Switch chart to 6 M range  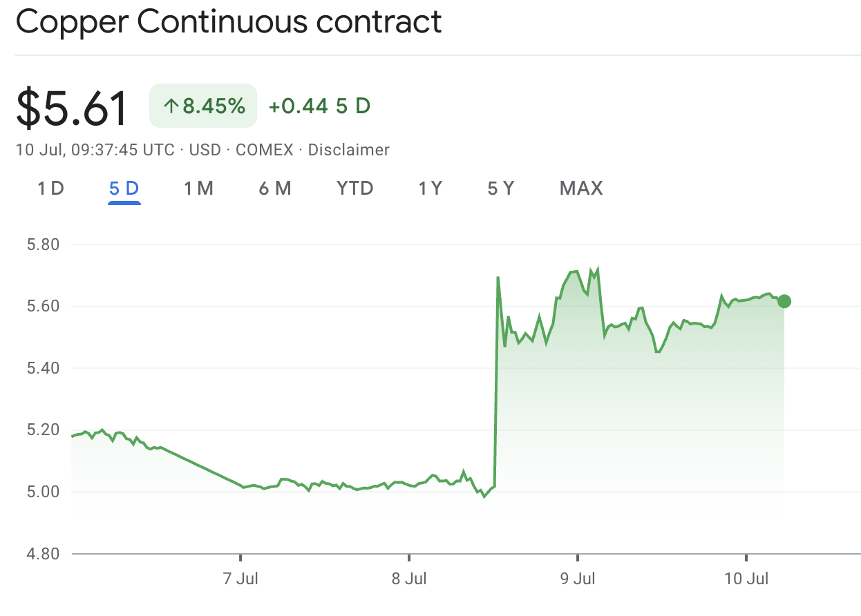[275, 188]
